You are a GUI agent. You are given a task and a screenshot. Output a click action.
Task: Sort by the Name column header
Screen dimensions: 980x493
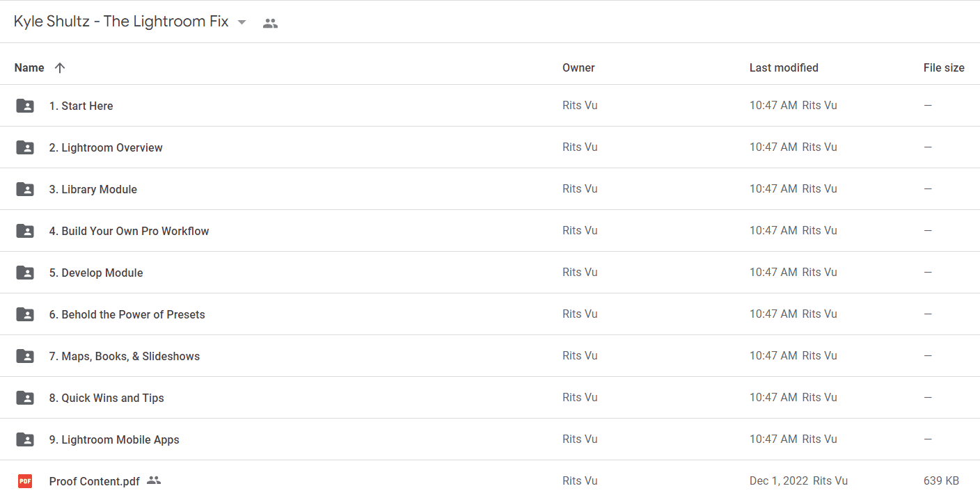pos(29,67)
